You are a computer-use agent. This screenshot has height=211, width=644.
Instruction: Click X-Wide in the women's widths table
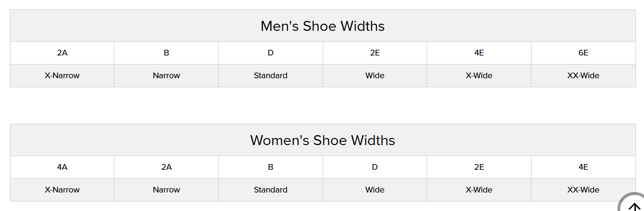pos(479,190)
